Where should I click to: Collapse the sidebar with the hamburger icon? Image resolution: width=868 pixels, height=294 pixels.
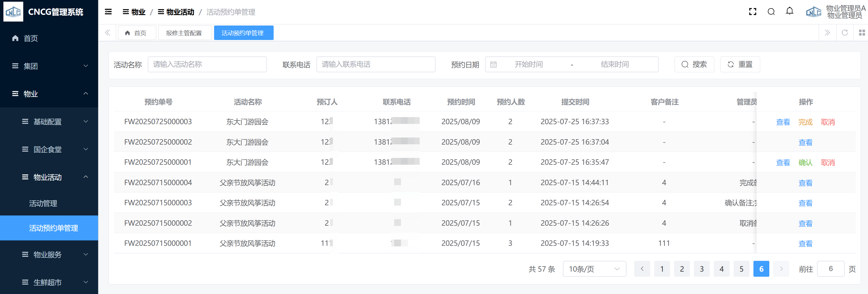[x=108, y=12]
